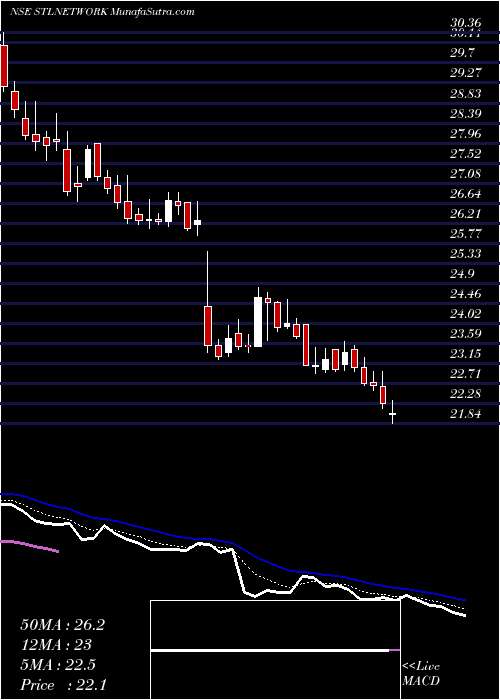The width and height of the screenshot is (500, 700).
Task: Pick the 27.52 price axis value
Action: 466,154
